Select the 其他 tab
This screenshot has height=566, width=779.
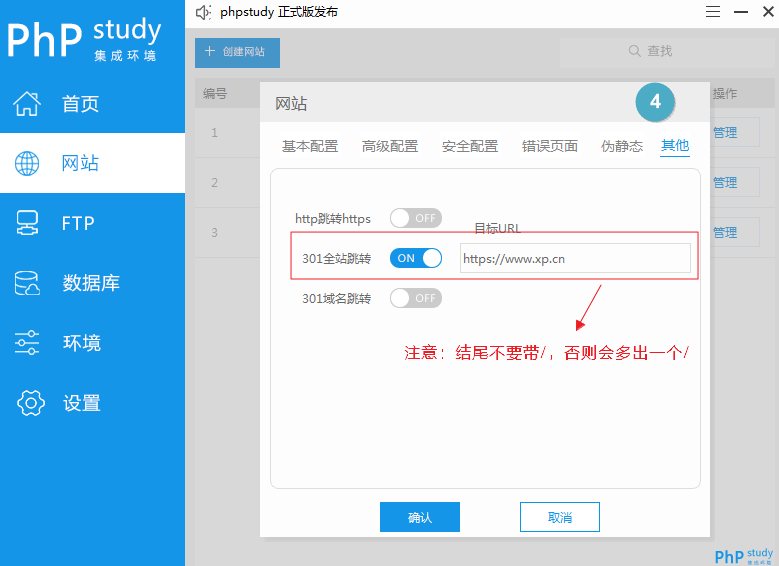[675, 146]
